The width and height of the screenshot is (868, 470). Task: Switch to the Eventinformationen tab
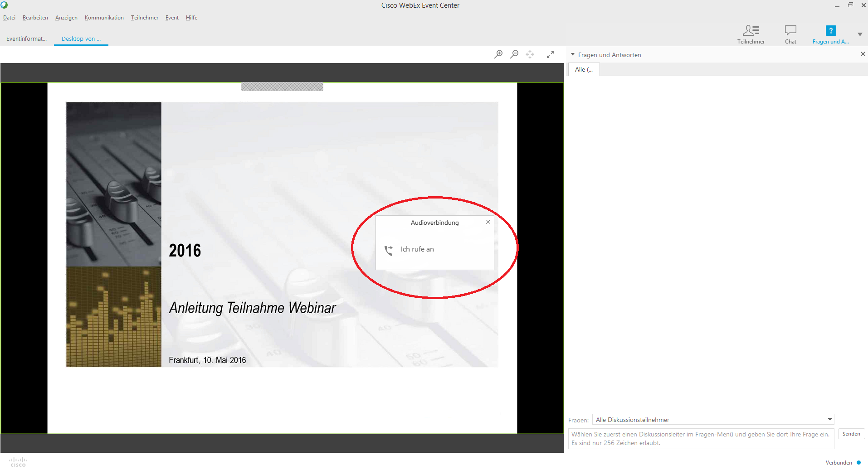pyautogui.click(x=26, y=39)
